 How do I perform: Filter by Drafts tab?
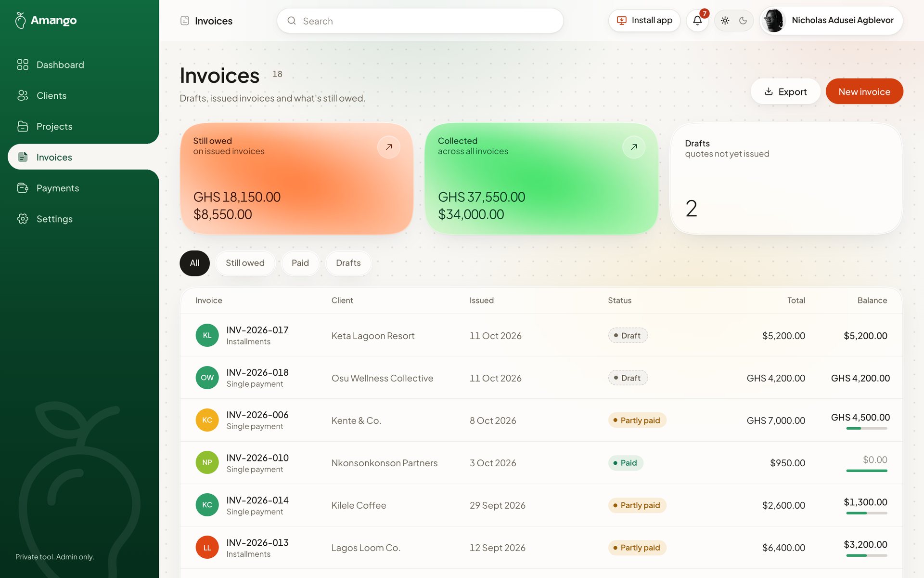pyautogui.click(x=348, y=263)
